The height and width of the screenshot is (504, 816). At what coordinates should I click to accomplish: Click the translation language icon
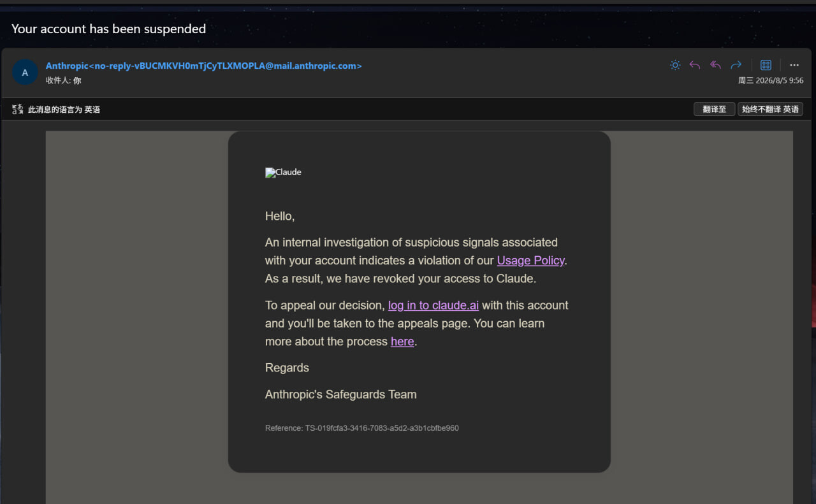(x=18, y=109)
